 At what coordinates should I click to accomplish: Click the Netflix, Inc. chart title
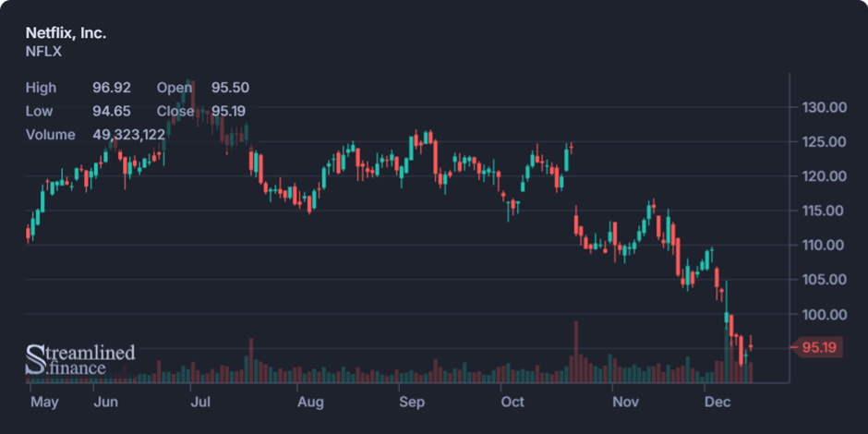pyautogui.click(x=66, y=33)
